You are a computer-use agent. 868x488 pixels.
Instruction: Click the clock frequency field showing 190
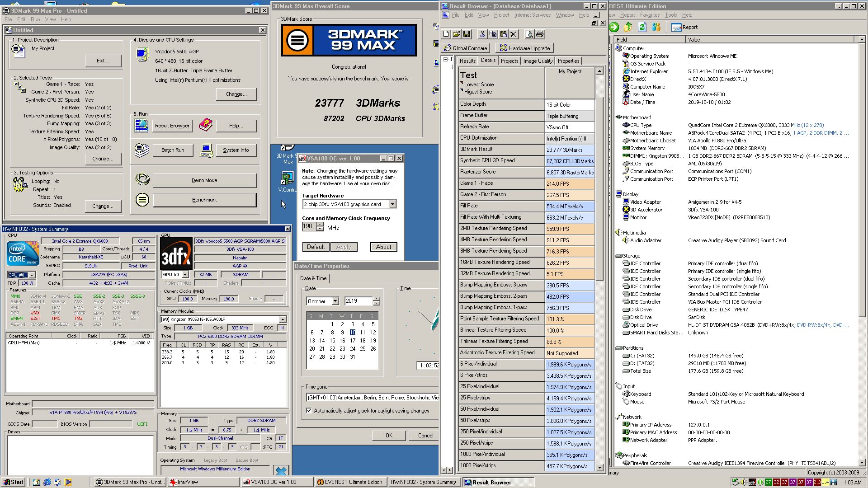click(x=309, y=226)
